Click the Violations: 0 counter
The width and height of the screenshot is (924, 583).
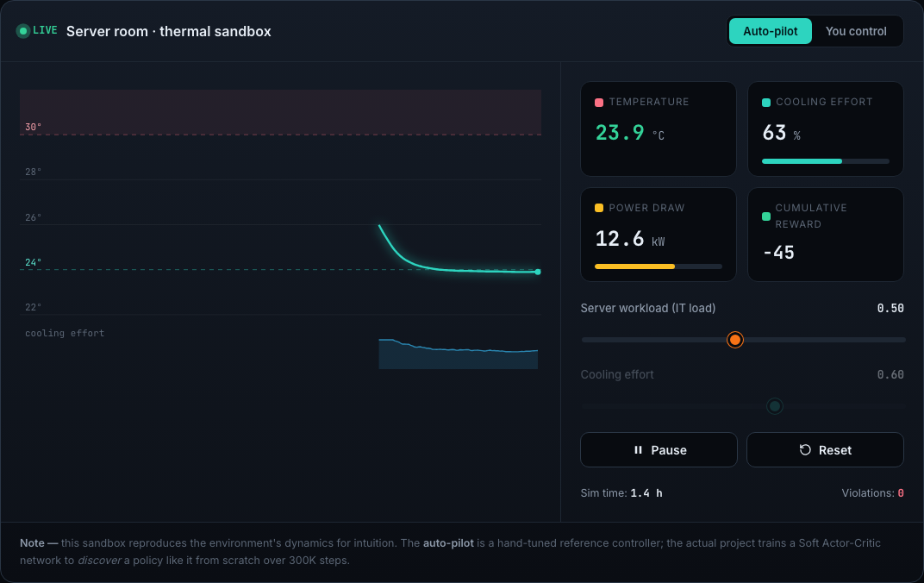pos(873,492)
